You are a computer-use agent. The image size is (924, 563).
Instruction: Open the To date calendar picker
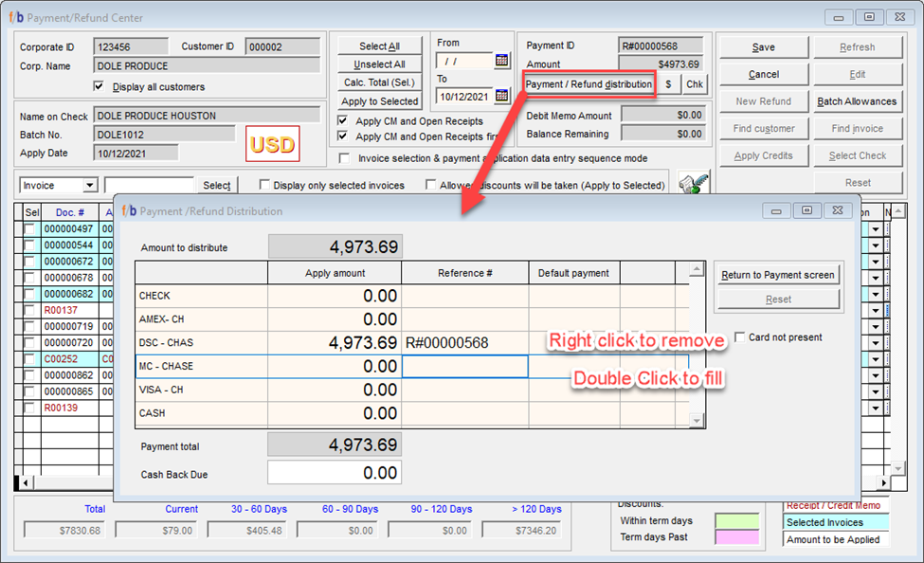tap(502, 96)
